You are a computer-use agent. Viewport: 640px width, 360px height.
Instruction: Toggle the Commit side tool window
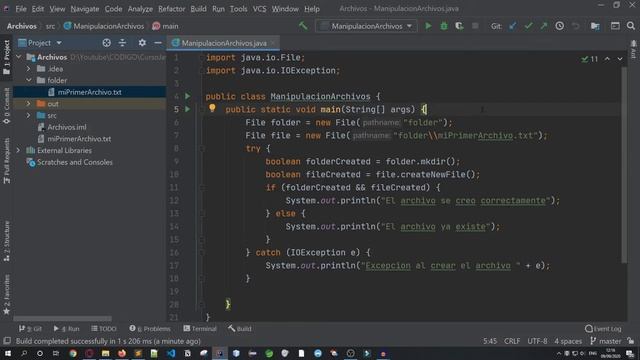click(x=7, y=106)
